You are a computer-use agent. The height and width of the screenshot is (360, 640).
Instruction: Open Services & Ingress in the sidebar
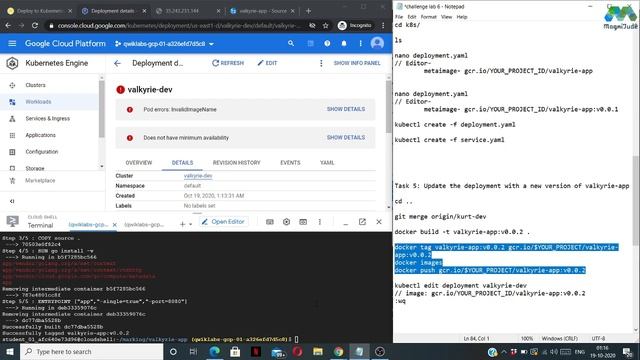[x=47, y=118]
